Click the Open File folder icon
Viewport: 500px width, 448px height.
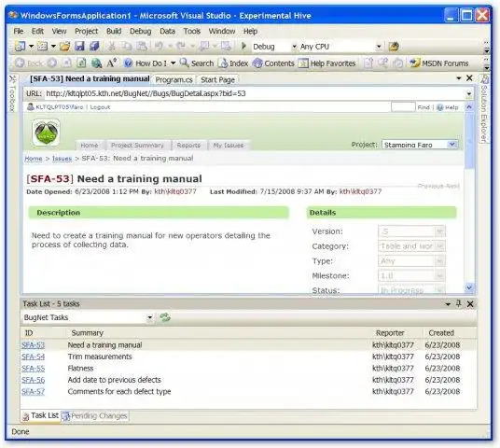click(x=64, y=47)
